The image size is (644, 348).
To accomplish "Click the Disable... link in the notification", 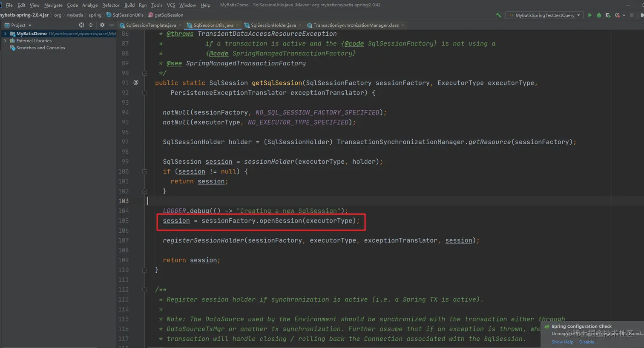I will tap(588, 342).
